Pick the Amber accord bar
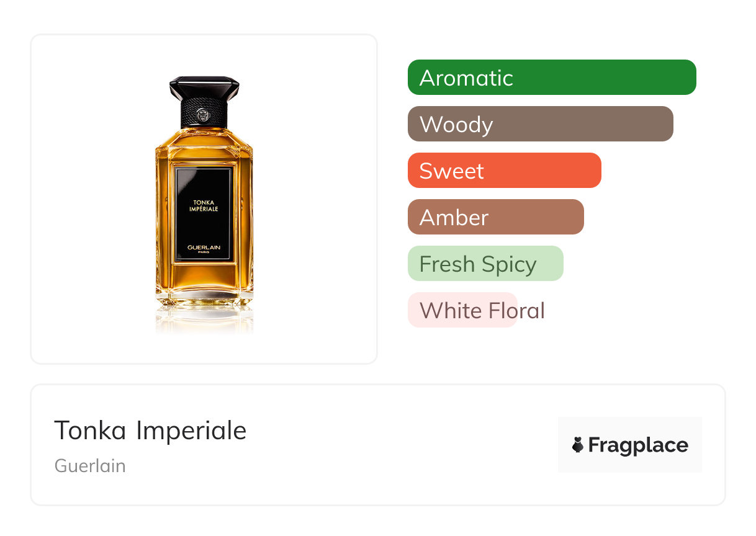The image size is (756, 536). (496, 217)
